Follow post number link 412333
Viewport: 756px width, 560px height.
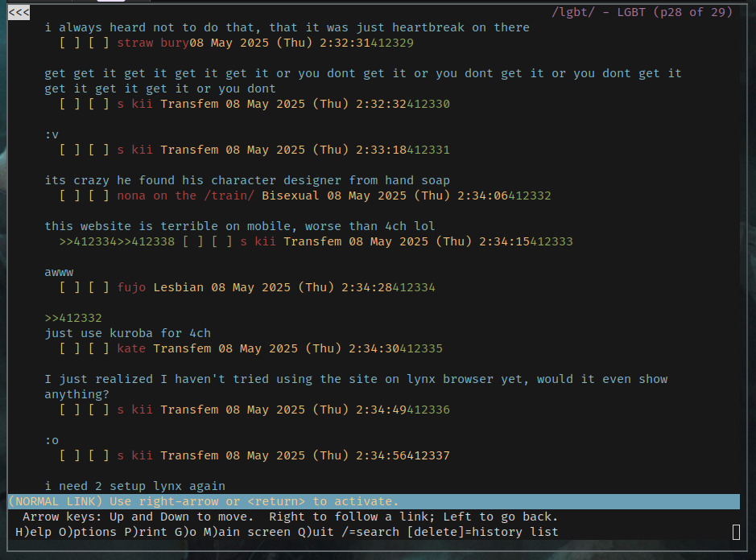coord(551,241)
